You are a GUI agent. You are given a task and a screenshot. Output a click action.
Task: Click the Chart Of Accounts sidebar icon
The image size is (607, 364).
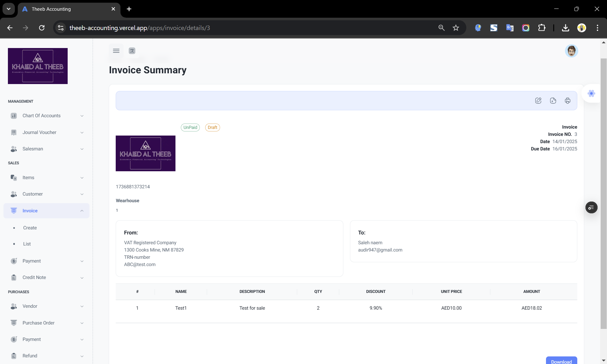coord(14,116)
